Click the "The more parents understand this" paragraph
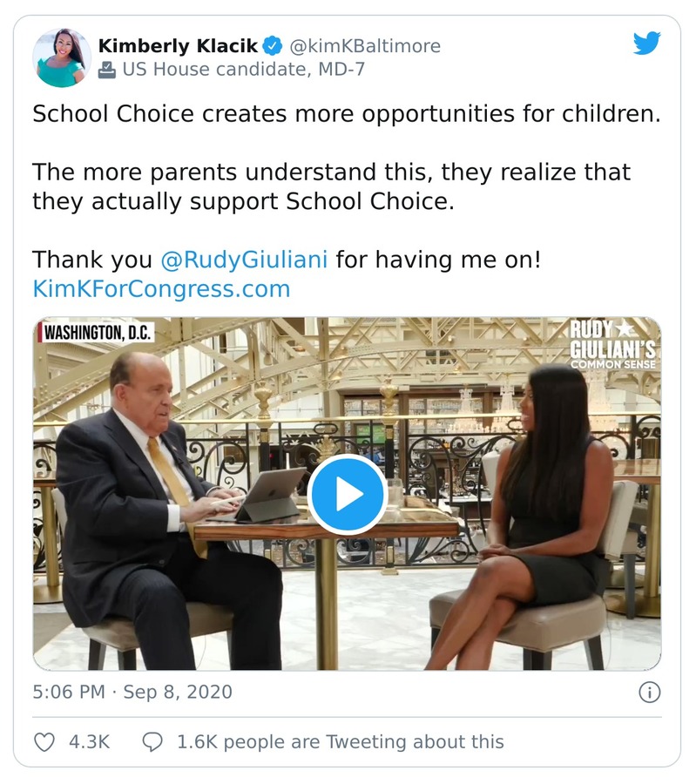This screenshot has height=784, width=696. pos(331,186)
